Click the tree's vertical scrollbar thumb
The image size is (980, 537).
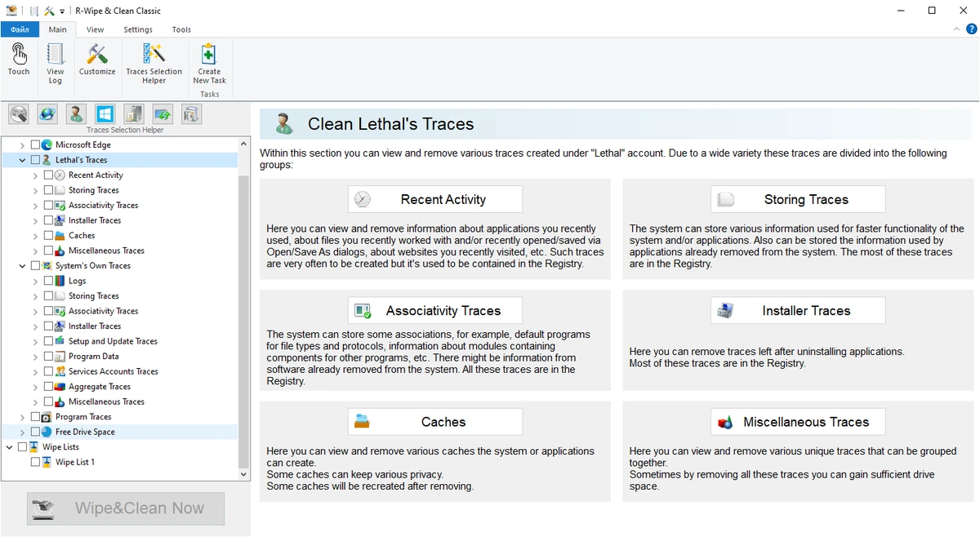pyautogui.click(x=243, y=322)
